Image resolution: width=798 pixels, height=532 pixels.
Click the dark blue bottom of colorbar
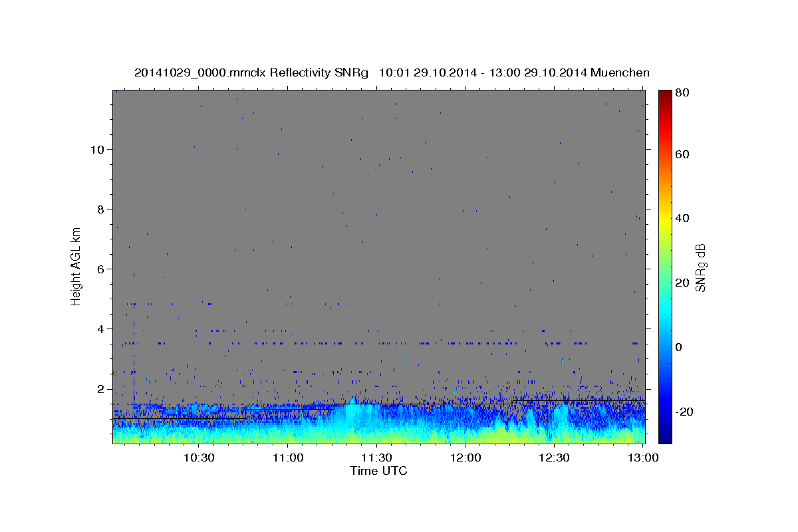pyautogui.click(x=665, y=438)
